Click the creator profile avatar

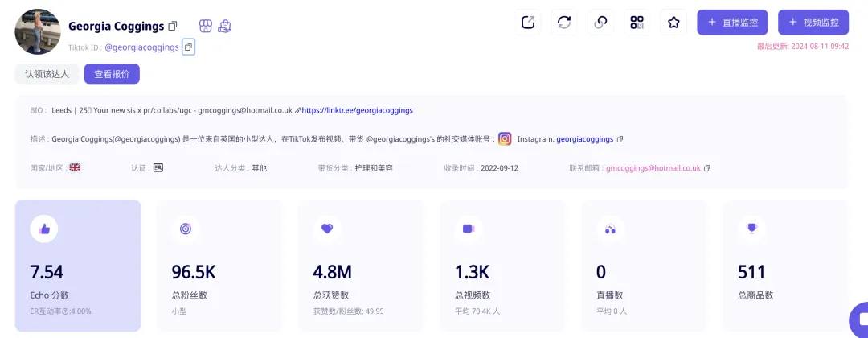point(37,31)
